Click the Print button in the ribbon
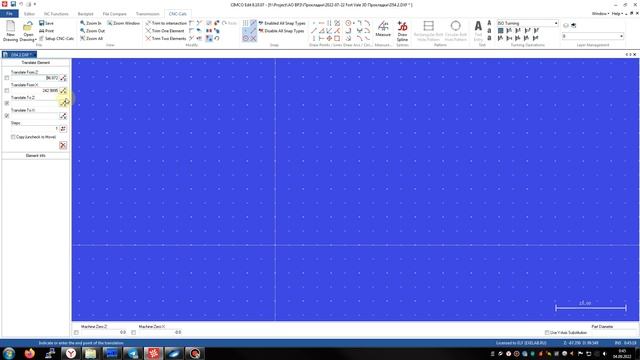 coord(46,31)
